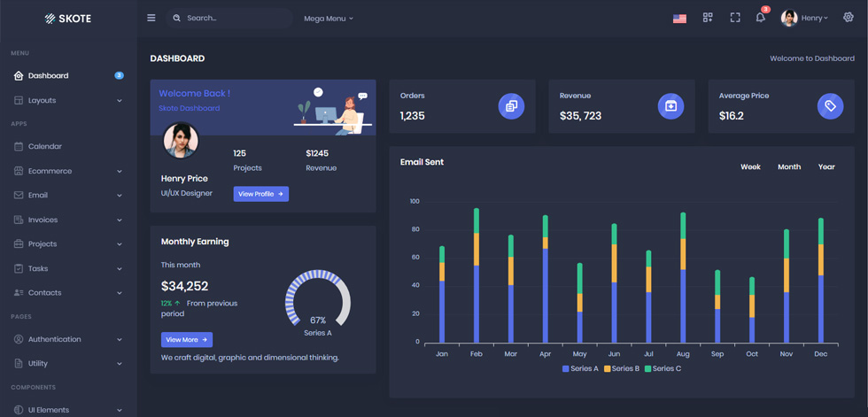Expand the Authentication menu chevron
This screenshot has width=868, height=417.
click(120, 340)
